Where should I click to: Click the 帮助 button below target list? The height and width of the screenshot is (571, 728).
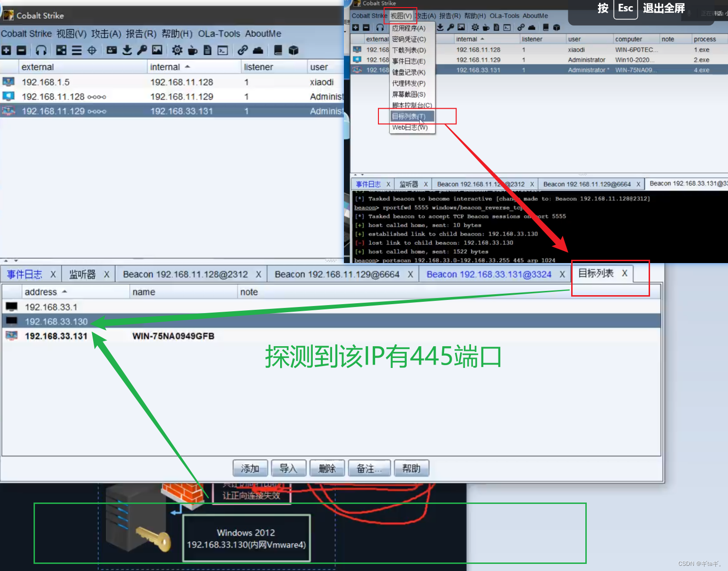411,469
